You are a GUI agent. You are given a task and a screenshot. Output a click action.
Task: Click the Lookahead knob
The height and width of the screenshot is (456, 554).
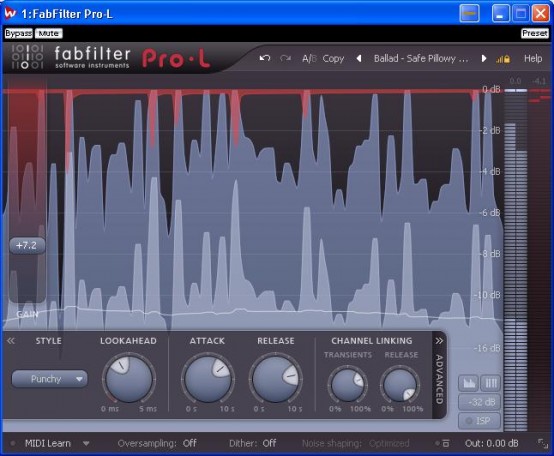coord(129,378)
